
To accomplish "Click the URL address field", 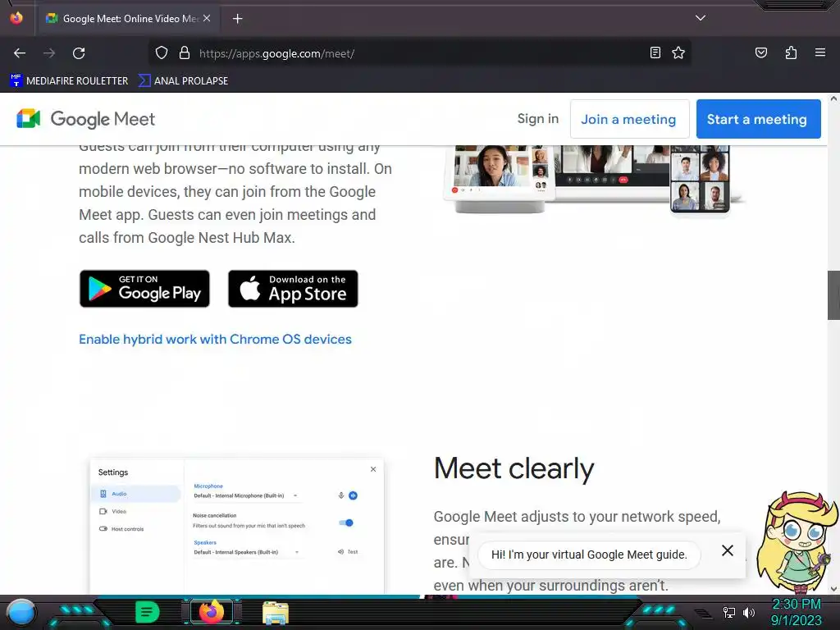I will [x=418, y=53].
